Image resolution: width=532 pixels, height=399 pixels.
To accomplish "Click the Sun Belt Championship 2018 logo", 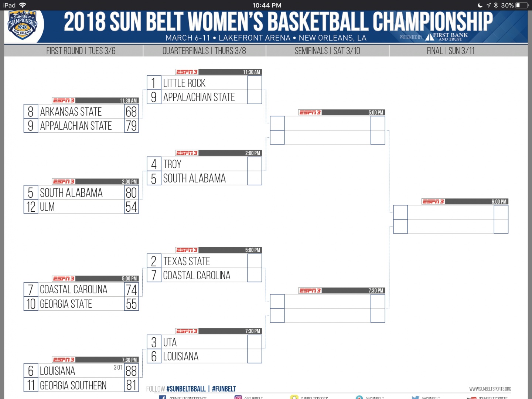I will coord(23,25).
